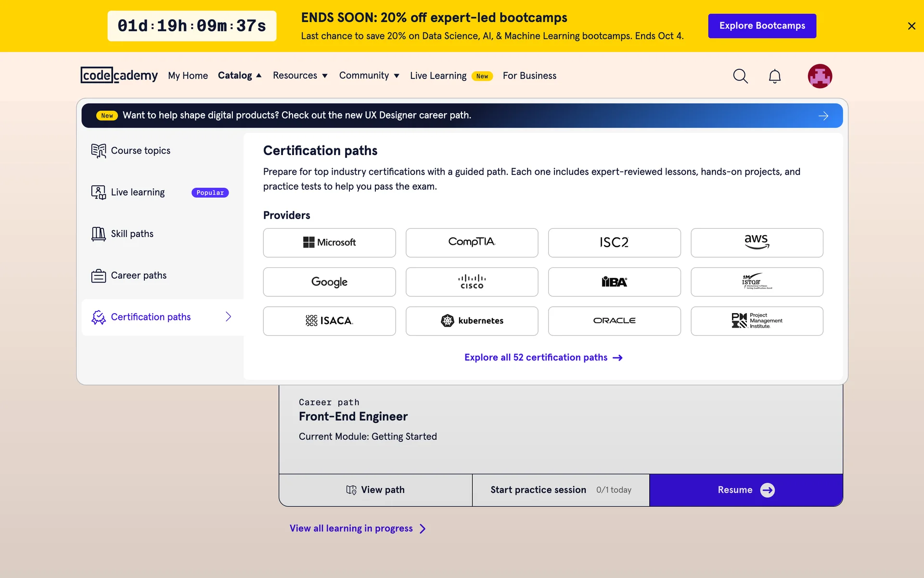924x578 pixels.
Task: Choose the AWS provider card
Action: click(x=757, y=243)
